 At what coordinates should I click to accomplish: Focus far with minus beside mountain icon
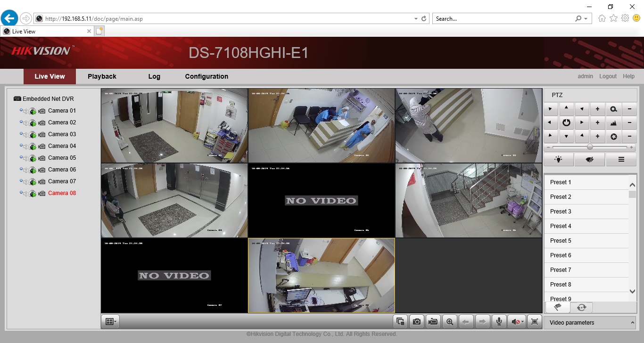click(629, 122)
